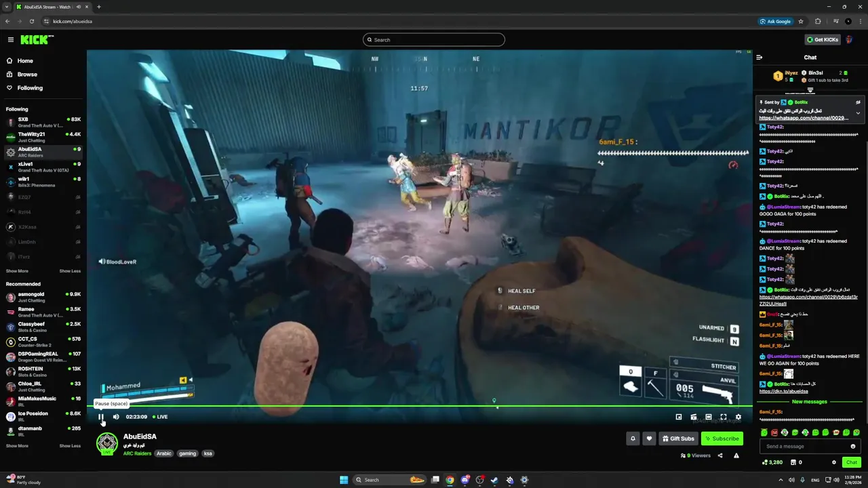Reload the page in the browser

32,21
